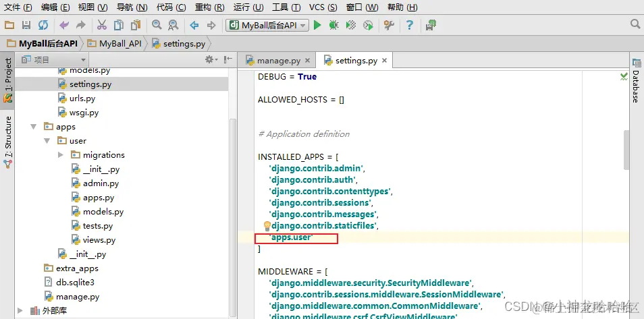Run MyBall后台API with green play icon
The width and height of the screenshot is (644, 319).
(x=317, y=26)
